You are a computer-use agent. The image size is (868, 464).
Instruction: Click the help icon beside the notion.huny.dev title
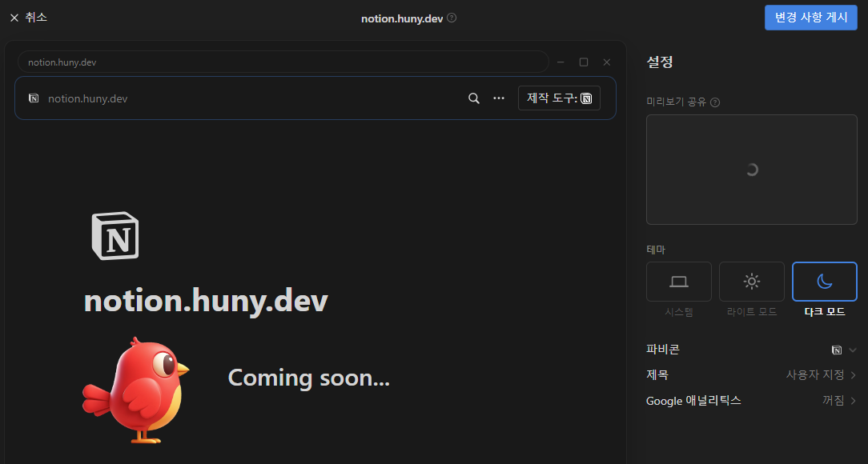tap(452, 18)
